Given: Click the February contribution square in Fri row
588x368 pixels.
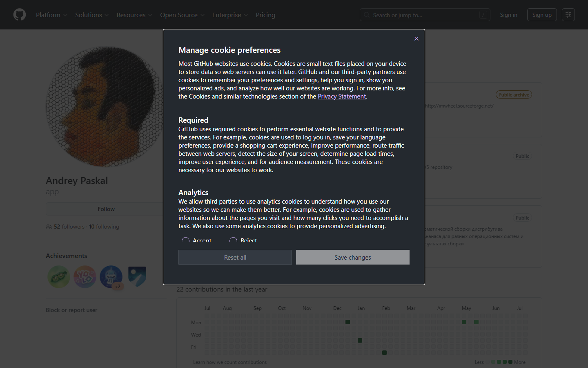Looking at the screenshot, I should pos(384,352).
